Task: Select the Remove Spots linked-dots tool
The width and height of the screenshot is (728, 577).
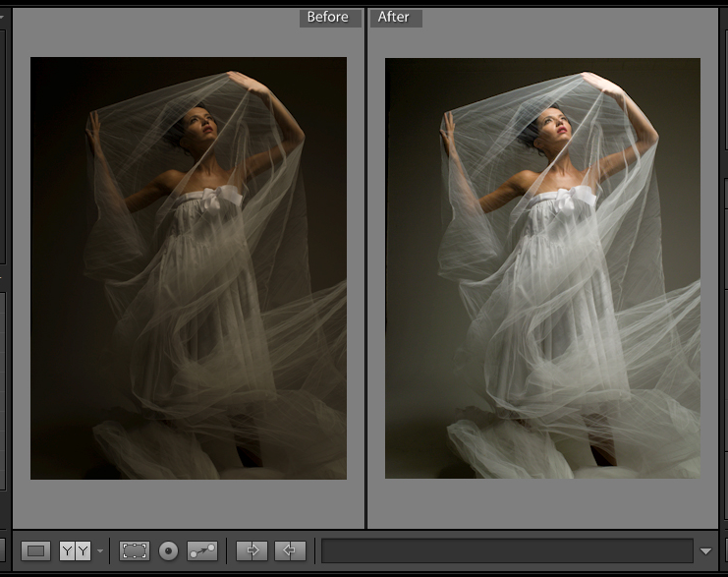Action: click(x=201, y=550)
